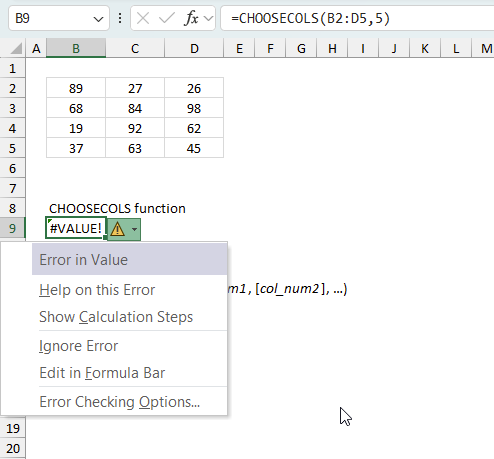Confirm the entry with the checkmark icon

click(x=167, y=18)
